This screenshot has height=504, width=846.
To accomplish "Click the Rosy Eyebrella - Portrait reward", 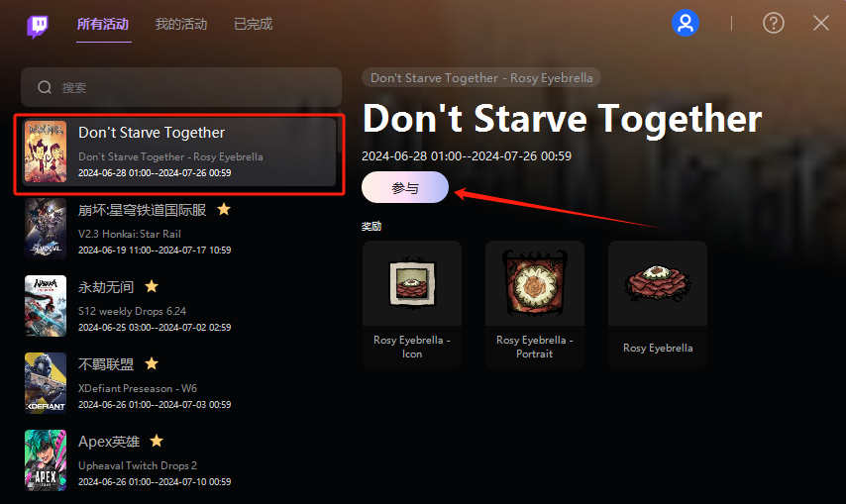I will tap(535, 305).
